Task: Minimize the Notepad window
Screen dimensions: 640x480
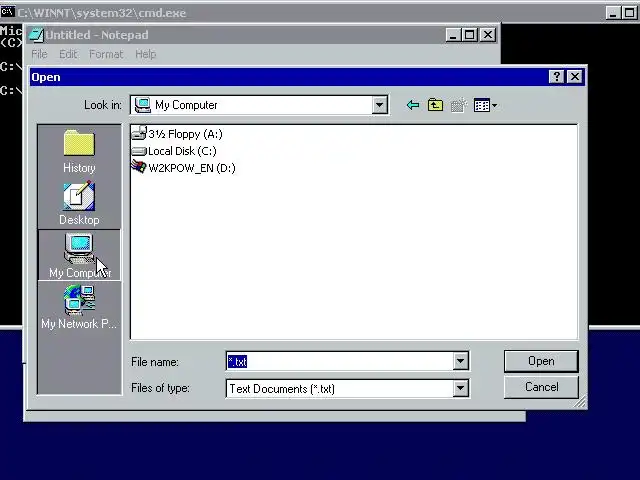Action: [x=452, y=35]
